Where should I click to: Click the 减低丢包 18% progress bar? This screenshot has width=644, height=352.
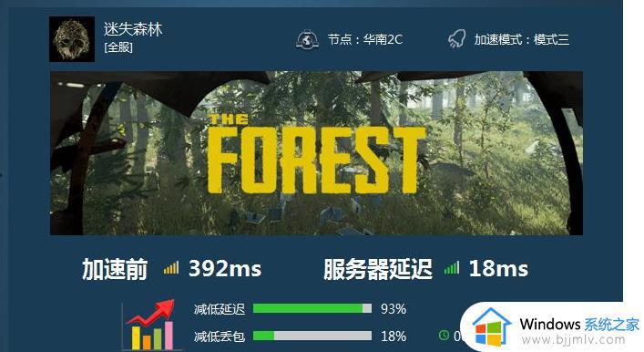click(x=312, y=336)
